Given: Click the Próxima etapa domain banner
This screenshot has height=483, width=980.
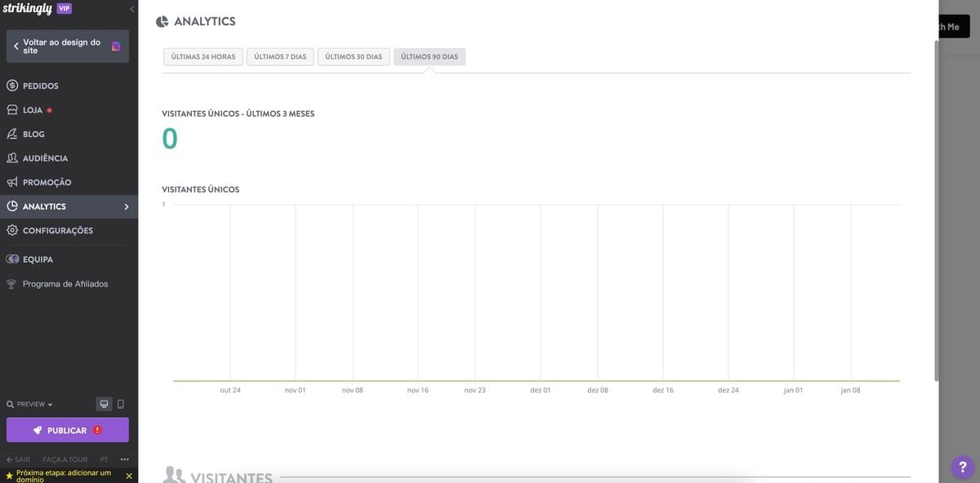Looking at the screenshot, I should tap(62, 476).
